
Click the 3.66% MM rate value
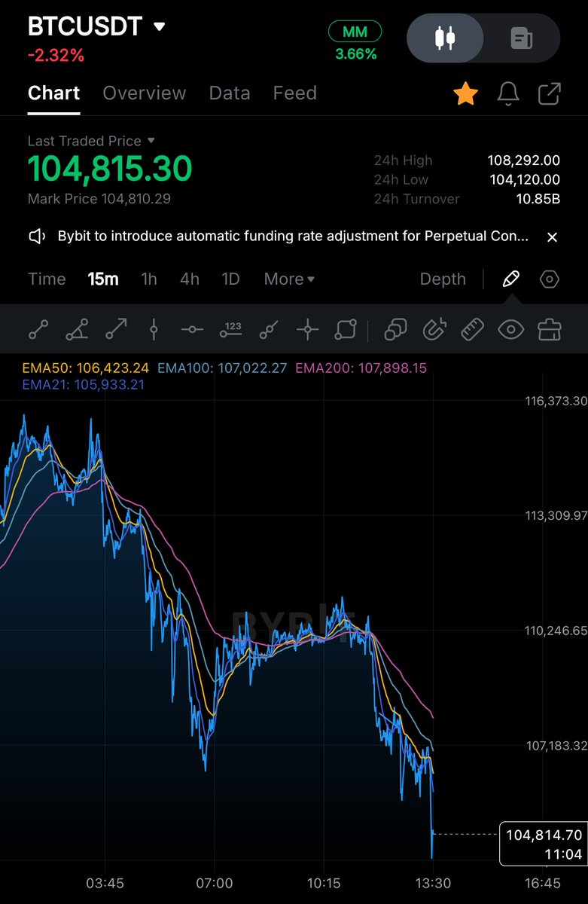pyautogui.click(x=355, y=54)
